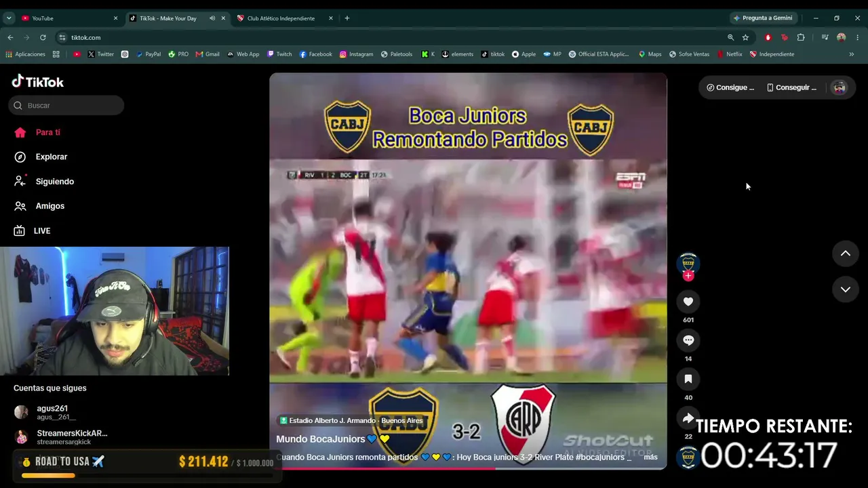
Task: Open the Gmail bookmark
Action: coord(208,54)
